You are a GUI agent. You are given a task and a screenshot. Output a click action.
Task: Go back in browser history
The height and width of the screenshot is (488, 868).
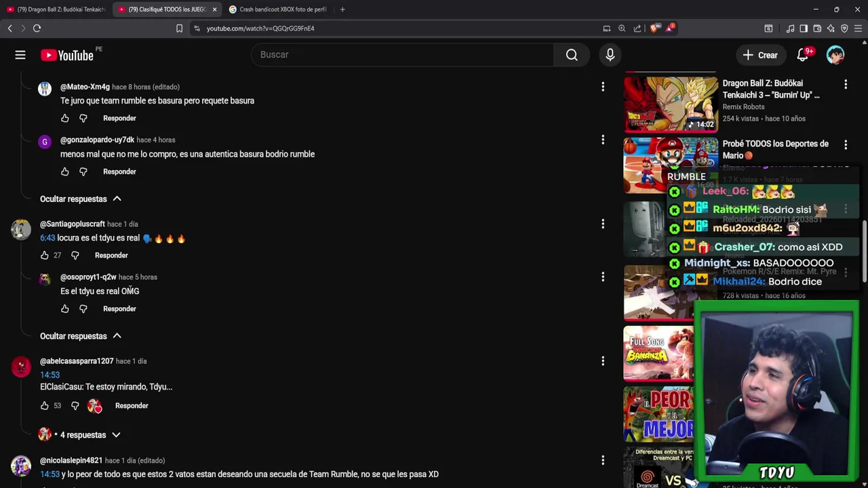tap(9, 28)
